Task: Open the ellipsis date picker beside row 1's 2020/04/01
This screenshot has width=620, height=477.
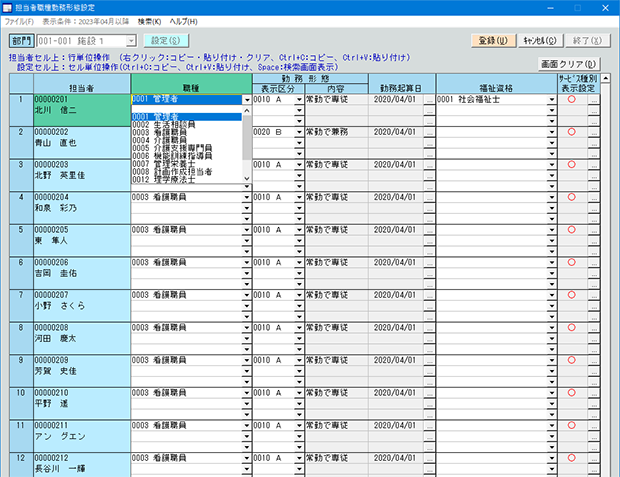Action: pos(429,100)
